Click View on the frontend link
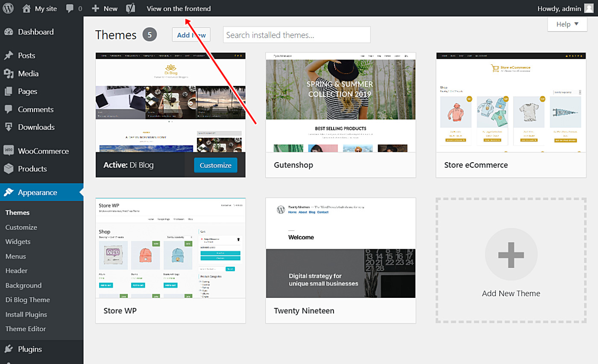The height and width of the screenshot is (364, 598). tap(179, 9)
